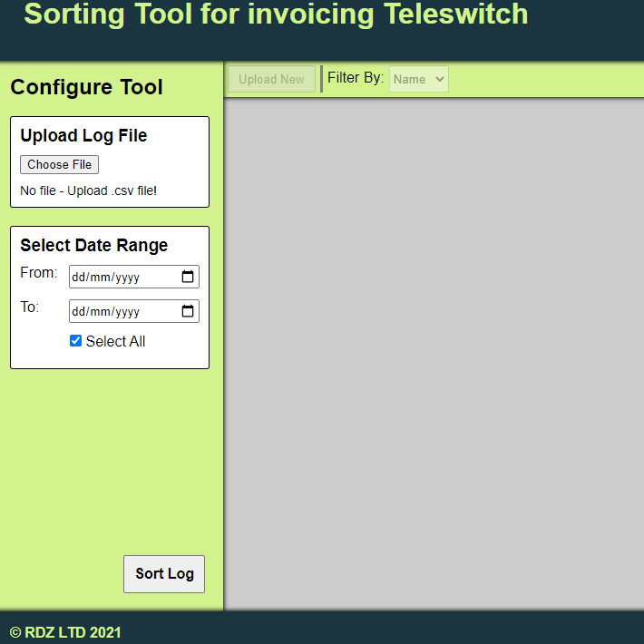Viewport: 644px width, 644px height.
Task: Open the From date calendar picker icon
Action: pos(188,277)
